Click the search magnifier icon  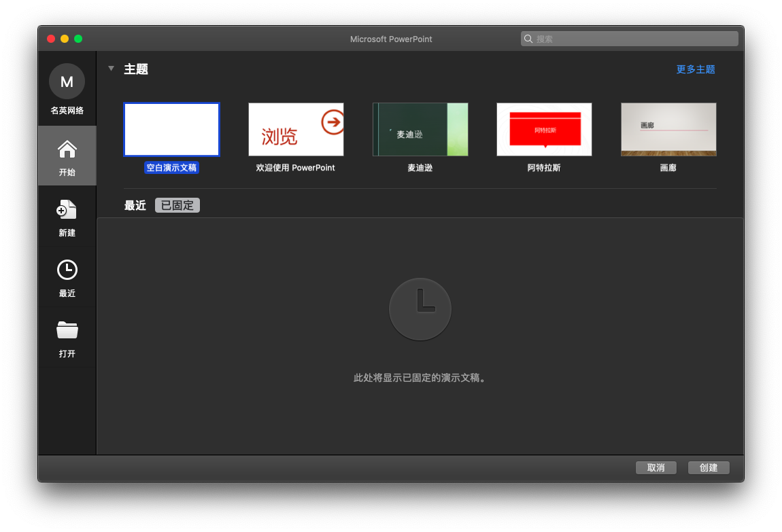tap(528, 39)
